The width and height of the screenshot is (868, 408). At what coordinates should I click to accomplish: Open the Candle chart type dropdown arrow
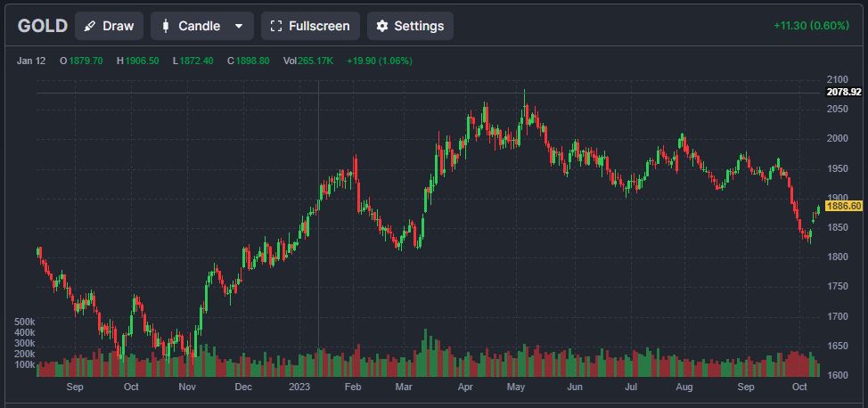tap(238, 26)
